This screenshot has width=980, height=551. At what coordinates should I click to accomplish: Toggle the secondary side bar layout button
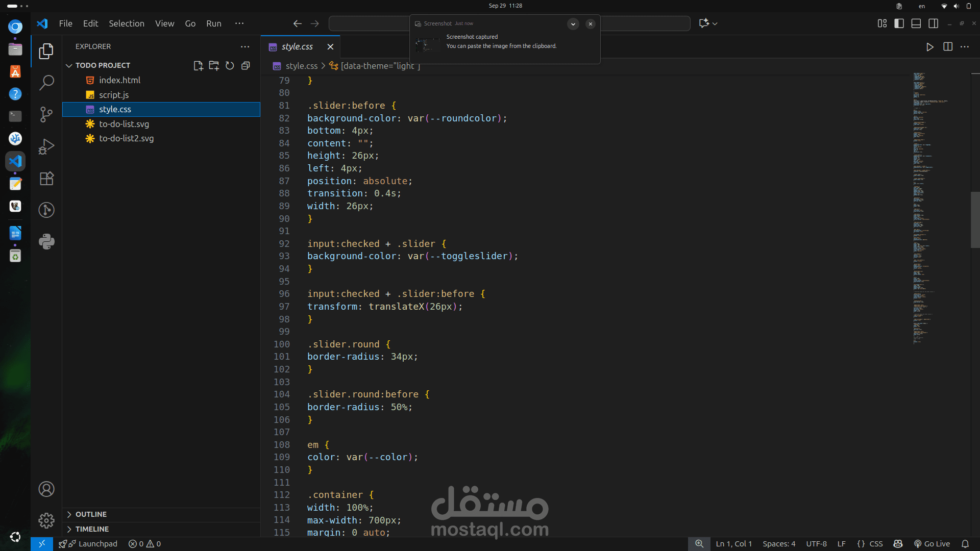pyautogui.click(x=933, y=23)
